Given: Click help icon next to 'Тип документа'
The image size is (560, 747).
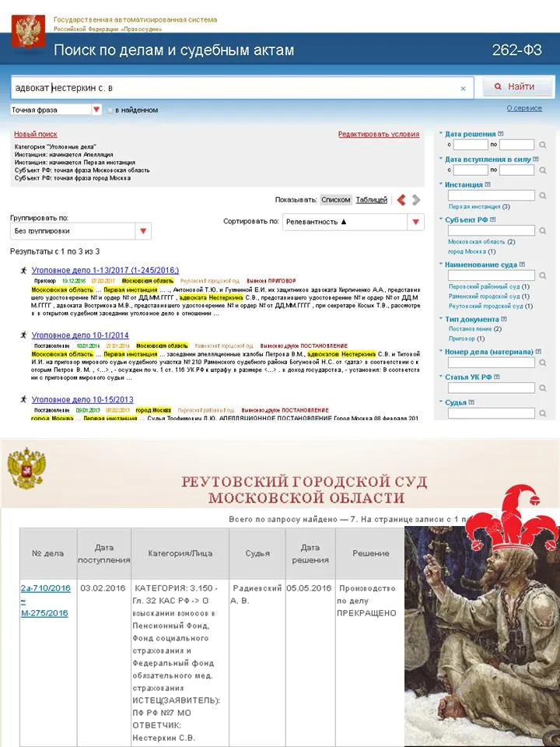Looking at the screenshot, I should (x=504, y=319).
